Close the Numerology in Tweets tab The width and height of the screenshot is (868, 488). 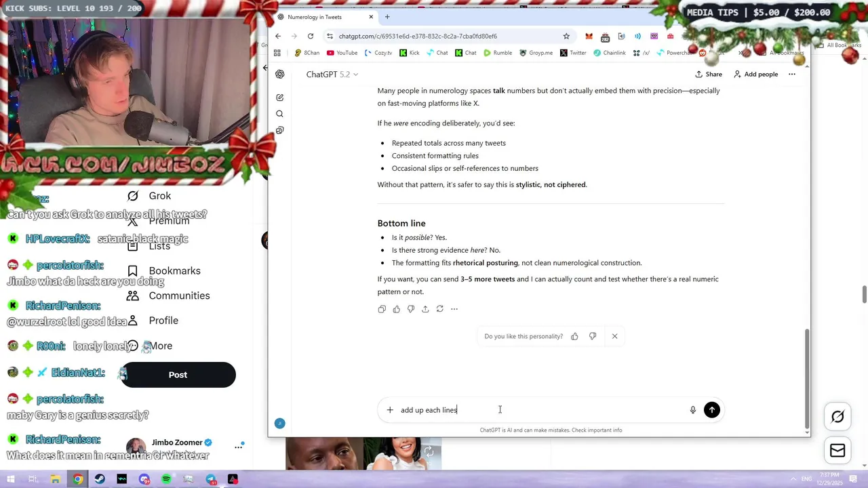click(x=371, y=17)
